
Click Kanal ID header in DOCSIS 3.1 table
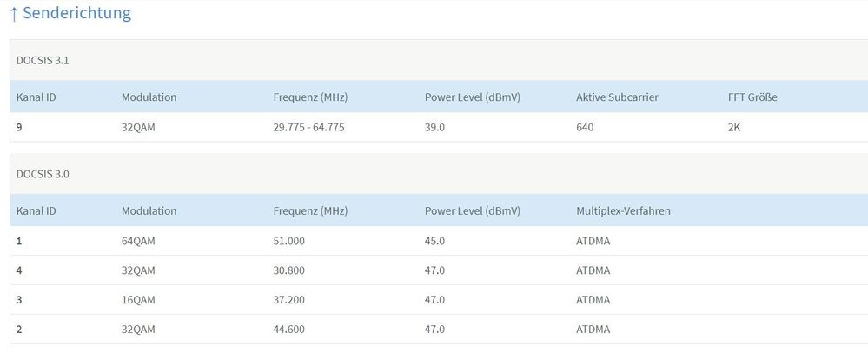pyautogui.click(x=36, y=97)
